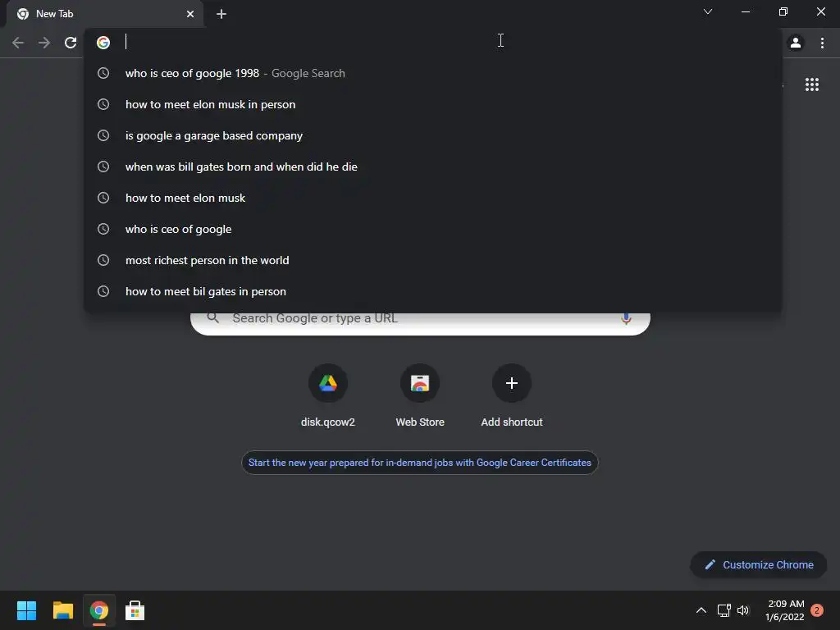
Task: Click the forward navigation arrow
Action: pos(44,43)
